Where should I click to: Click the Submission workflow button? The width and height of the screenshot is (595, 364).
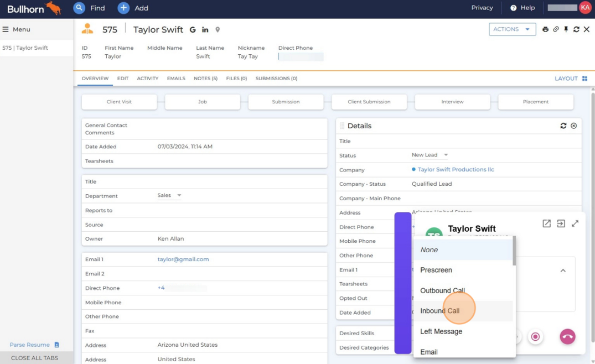click(286, 102)
